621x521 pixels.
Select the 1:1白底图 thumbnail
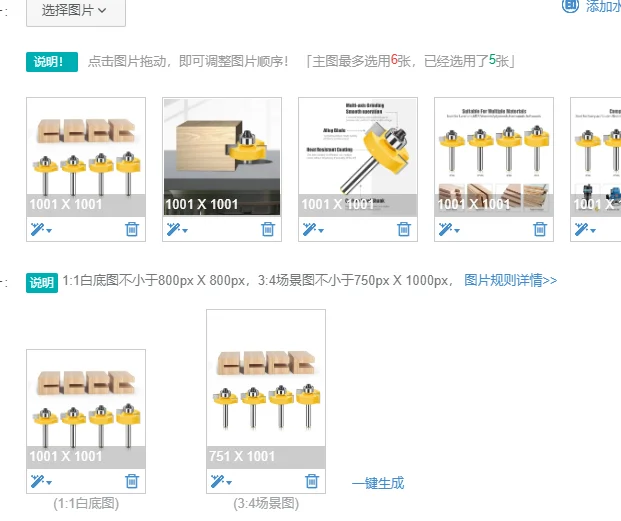point(86,409)
